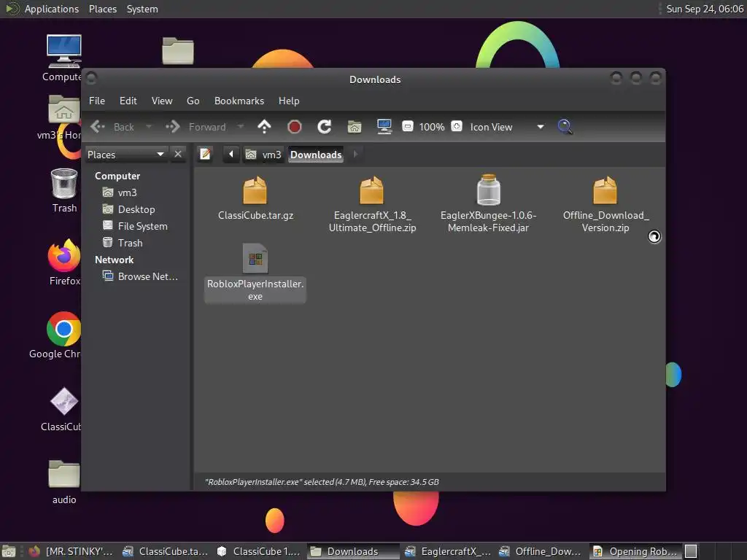Zoom in with the plus icon
Viewport: 747px width, 560px height.
(x=457, y=127)
